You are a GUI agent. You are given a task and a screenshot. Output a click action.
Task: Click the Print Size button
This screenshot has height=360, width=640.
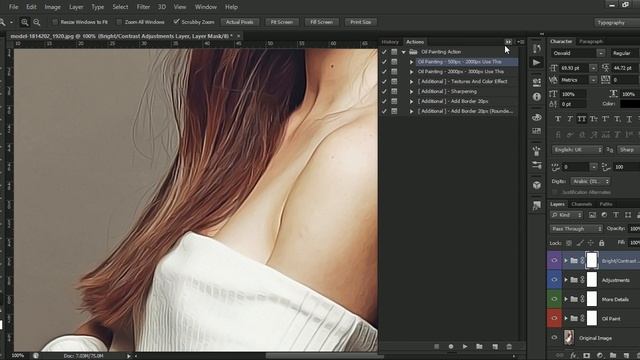(x=360, y=22)
